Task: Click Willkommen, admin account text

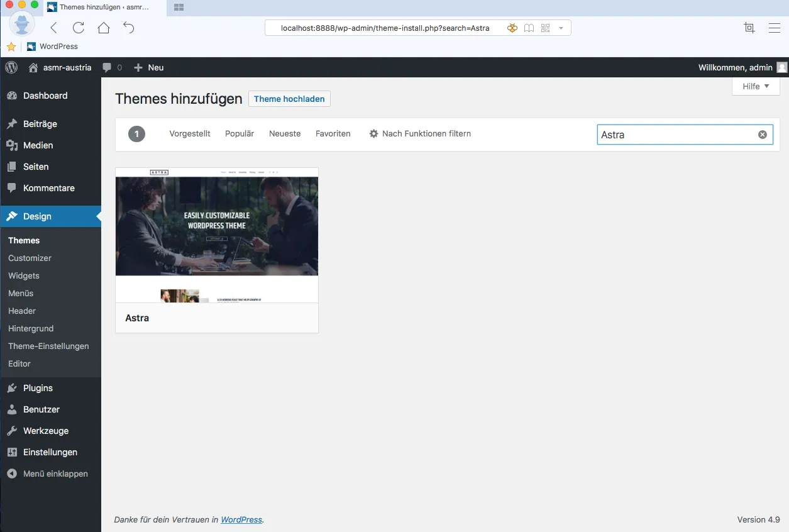Action: click(736, 67)
